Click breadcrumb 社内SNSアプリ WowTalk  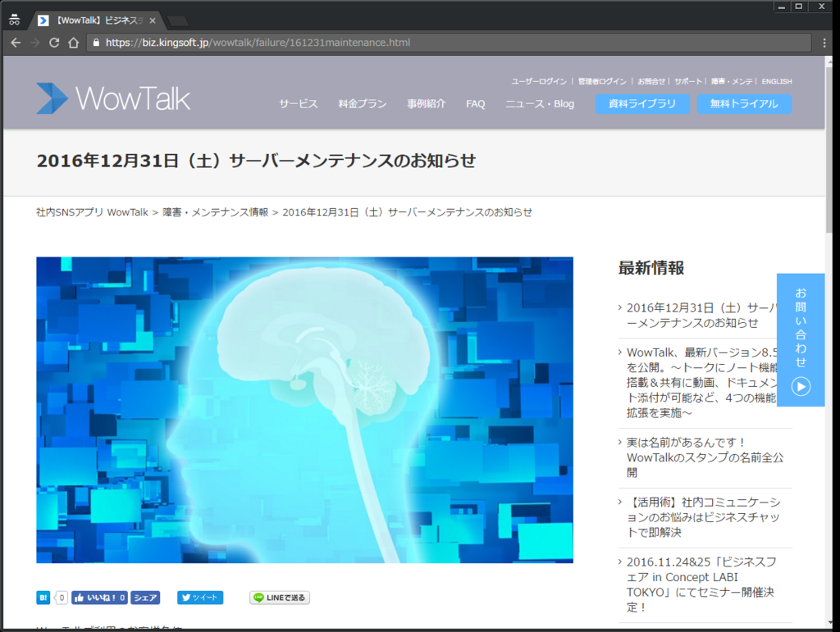pyautogui.click(x=92, y=212)
